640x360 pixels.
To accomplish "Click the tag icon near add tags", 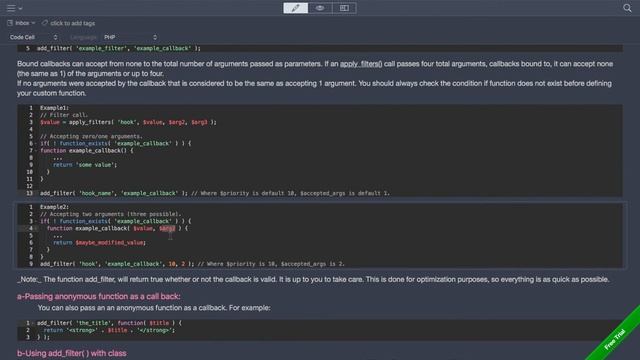I will coord(45,23).
